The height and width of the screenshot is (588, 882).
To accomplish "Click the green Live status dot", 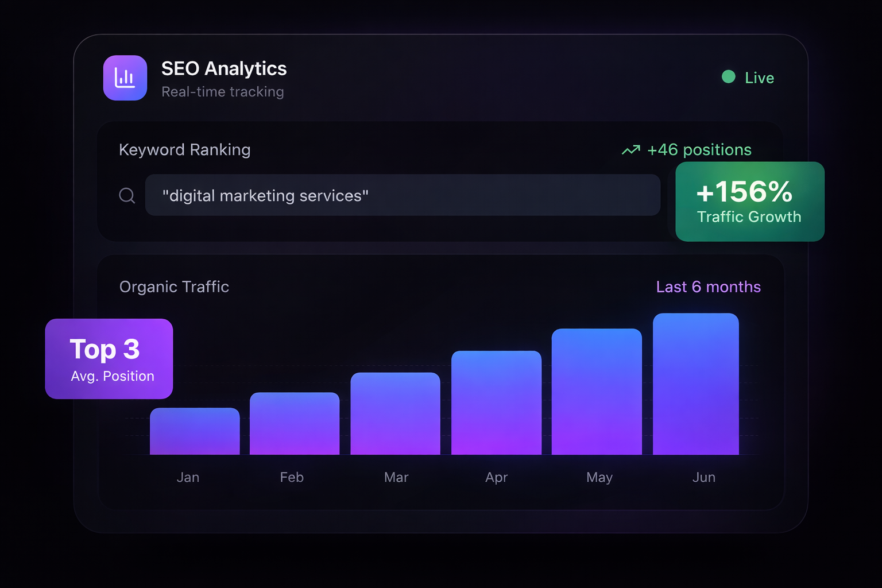I will 728,77.
